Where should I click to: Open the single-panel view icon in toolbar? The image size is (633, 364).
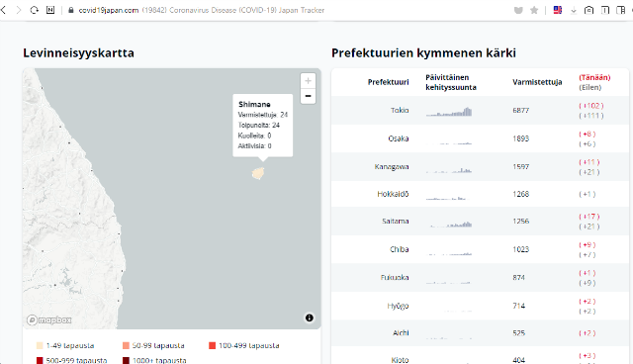605,10
